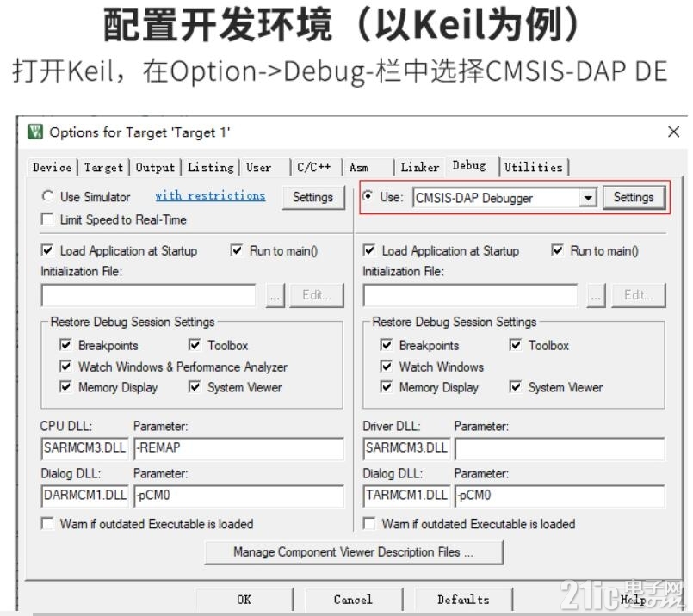The width and height of the screenshot is (693, 616).
Task: Browse for debugger initialization file
Action: [596, 295]
